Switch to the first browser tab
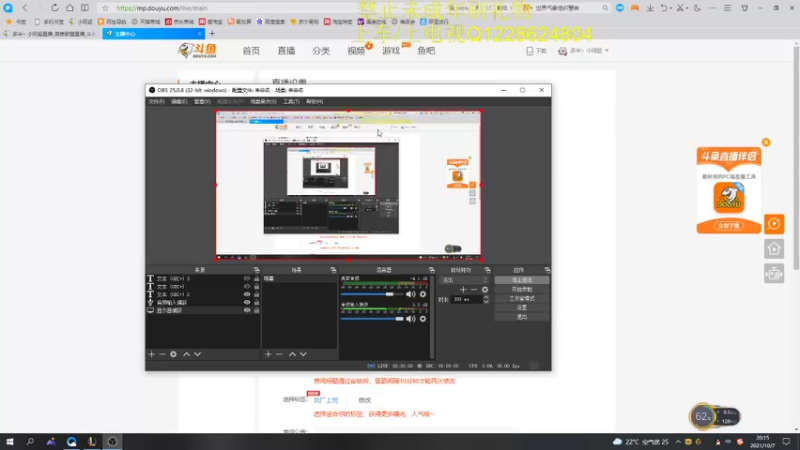 pyautogui.click(x=51, y=34)
